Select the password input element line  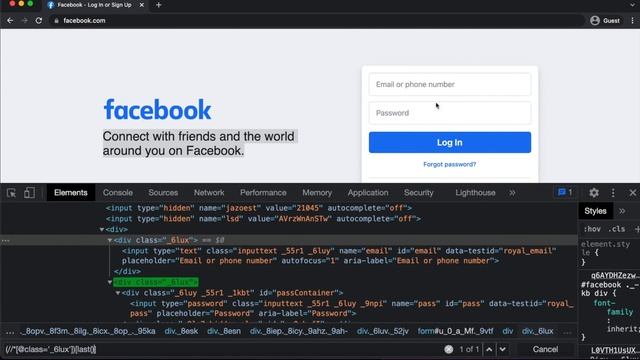352,308
